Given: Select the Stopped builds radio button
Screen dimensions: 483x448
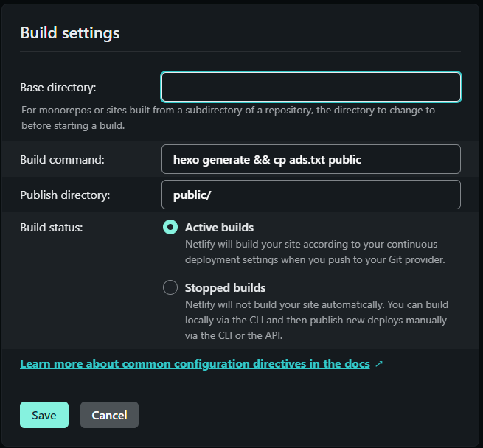Looking at the screenshot, I should click(170, 287).
